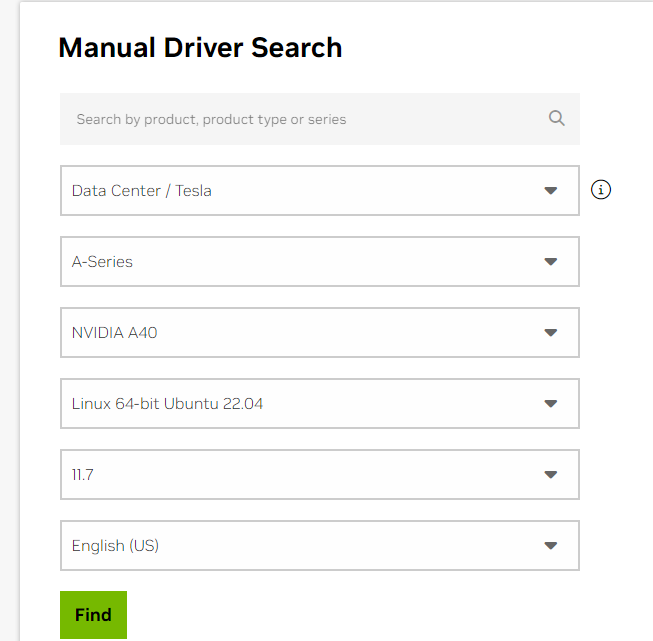Click the 'Tesla' text in the first dropdown
The image size is (653, 641).
pos(193,191)
